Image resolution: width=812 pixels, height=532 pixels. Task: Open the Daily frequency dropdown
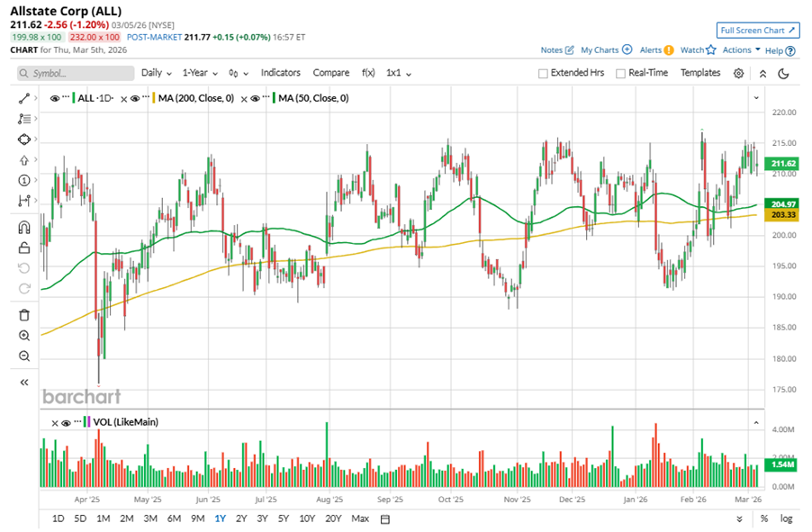pos(157,73)
